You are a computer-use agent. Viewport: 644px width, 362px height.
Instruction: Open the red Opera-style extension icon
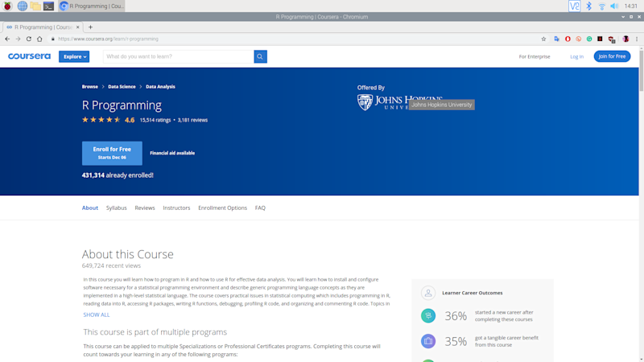(568, 39)
